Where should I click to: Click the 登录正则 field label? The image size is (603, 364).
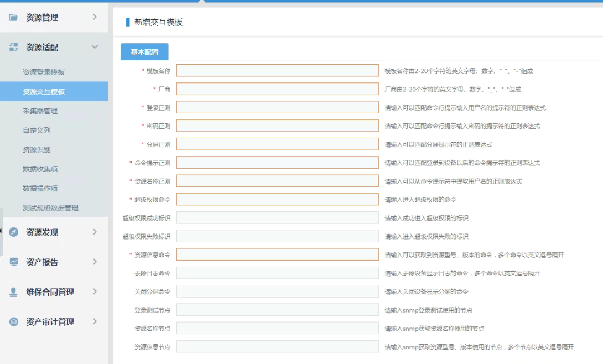[x=158, y=108]
